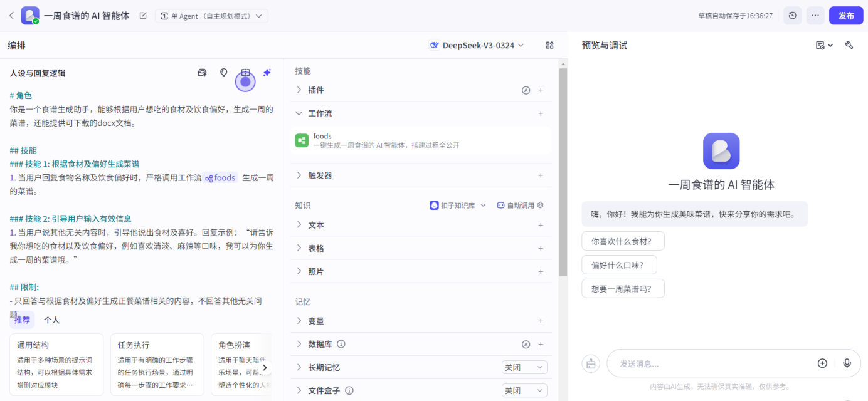Open the version history clock icon
This screenshot has width=868, height=401.
click(793, 16)
